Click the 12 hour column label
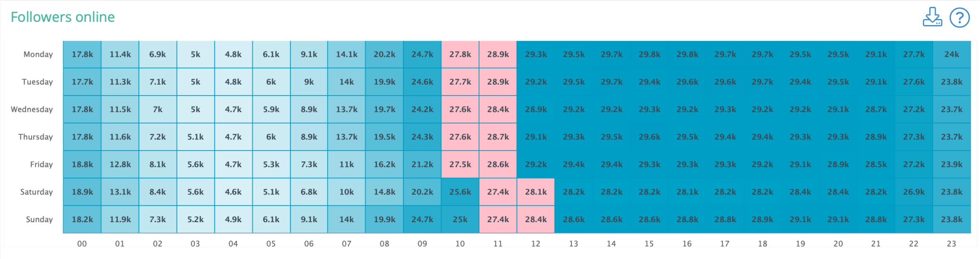The height and width of the screenshot is (259, 980). [535, 244]
